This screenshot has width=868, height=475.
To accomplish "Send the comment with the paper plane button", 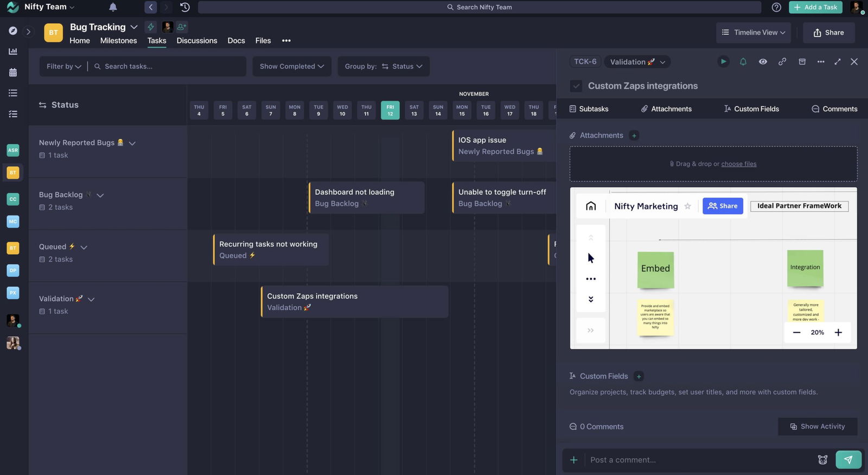I will tap(848, 460).
